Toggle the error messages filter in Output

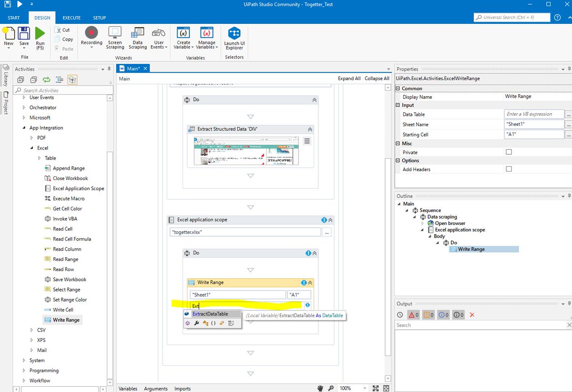[x=413, y=315]
